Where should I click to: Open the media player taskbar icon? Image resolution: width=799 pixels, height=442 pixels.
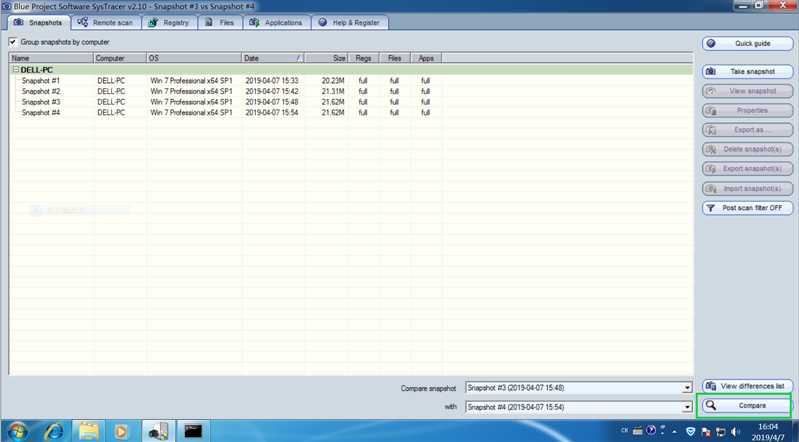coord(122,431)
